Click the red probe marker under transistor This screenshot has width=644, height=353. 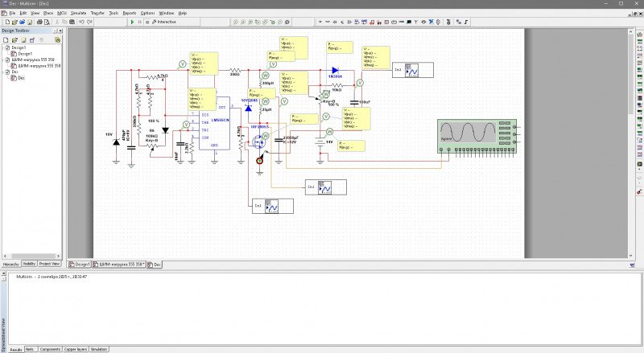(259, 161)
